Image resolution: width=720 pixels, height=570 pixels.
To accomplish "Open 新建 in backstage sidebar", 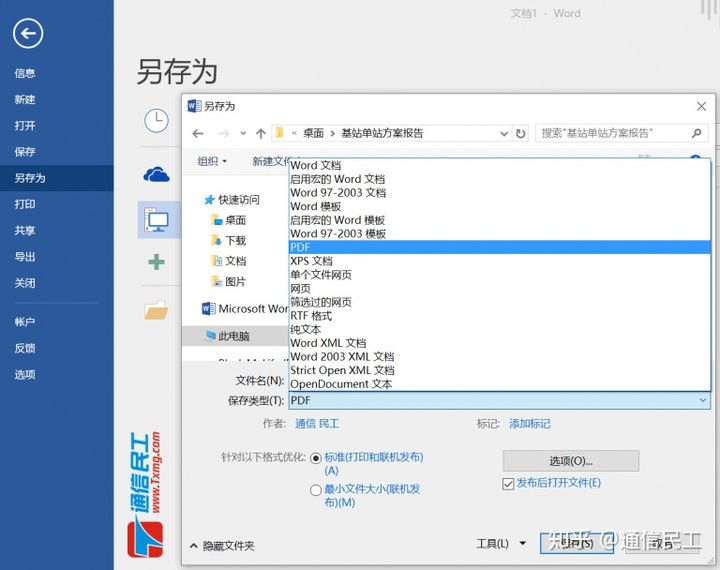I will [25, 99].
